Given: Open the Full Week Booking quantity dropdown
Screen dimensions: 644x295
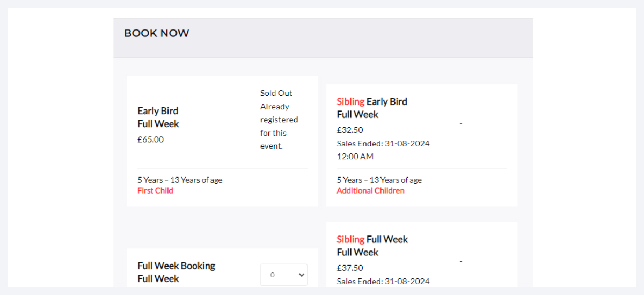Looking at the screenshot, I should coord(284,275).
